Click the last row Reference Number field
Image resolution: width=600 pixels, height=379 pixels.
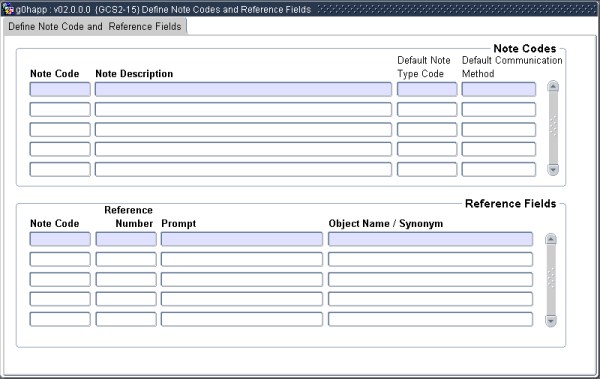(x=126, y=319)
